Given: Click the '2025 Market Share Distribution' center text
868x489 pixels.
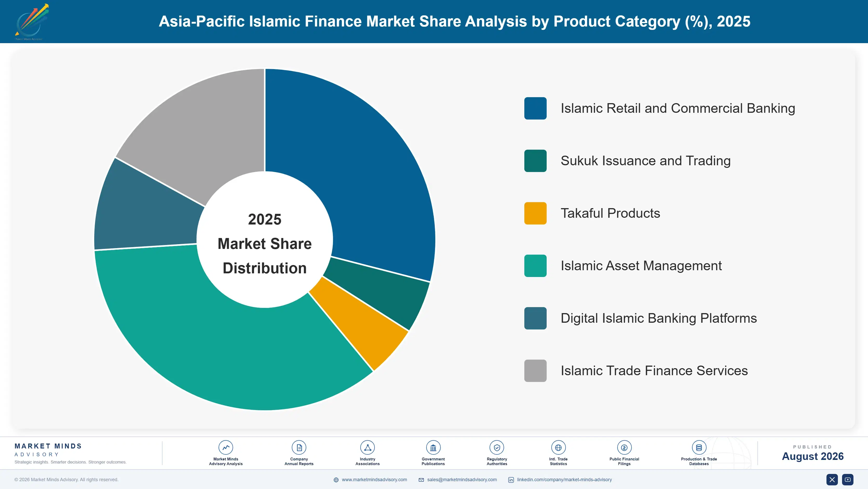Looking at the screenshot, I should click(265, 243).
